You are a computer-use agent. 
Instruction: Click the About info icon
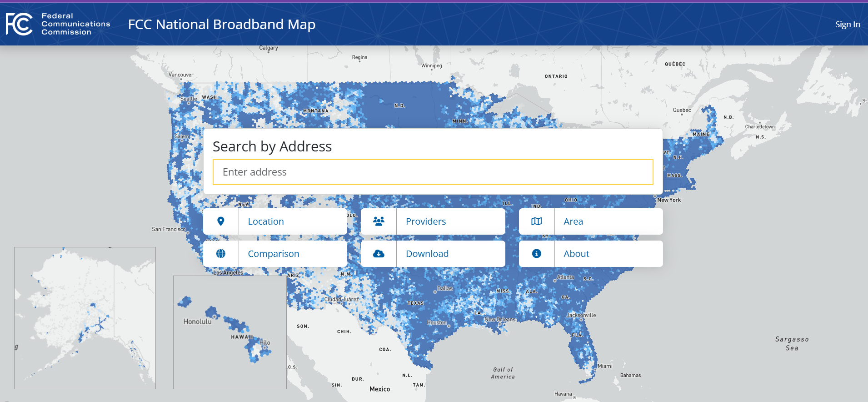537,254
